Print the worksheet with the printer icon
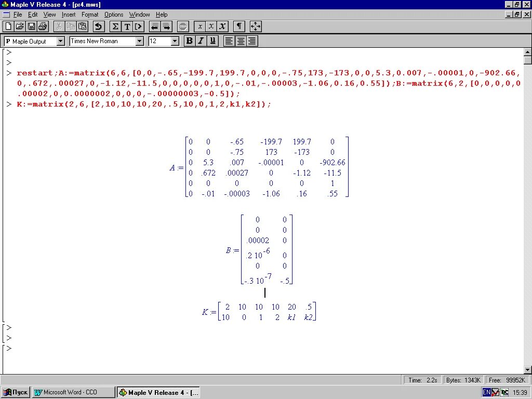532x399 pixels. coord(43,26)
